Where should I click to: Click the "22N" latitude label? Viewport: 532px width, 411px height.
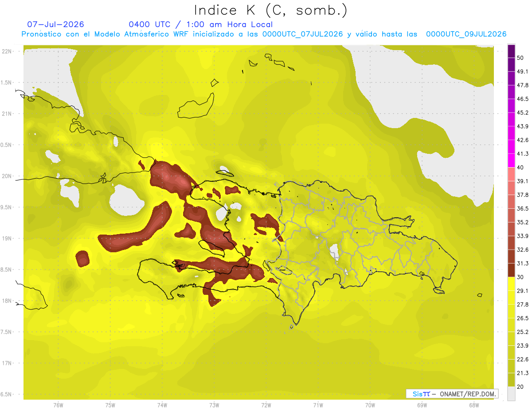click(x=7, y=51)
